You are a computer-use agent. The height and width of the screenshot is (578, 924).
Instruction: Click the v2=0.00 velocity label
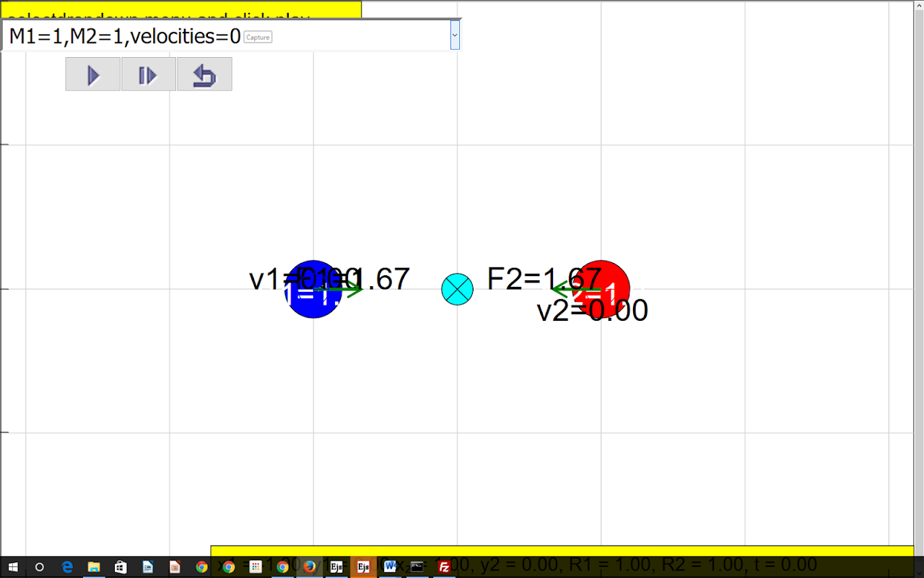pyautogui.click(x=593, y=311)
